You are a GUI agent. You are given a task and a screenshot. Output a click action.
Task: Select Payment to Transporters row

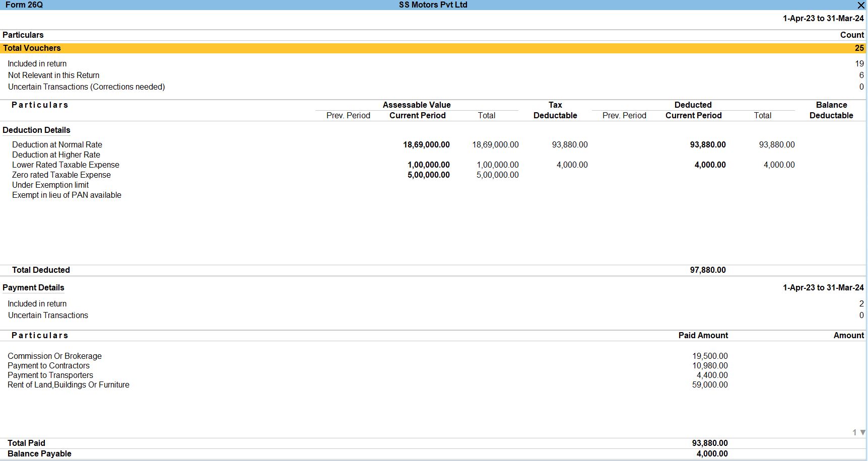(x=433, y=375)
